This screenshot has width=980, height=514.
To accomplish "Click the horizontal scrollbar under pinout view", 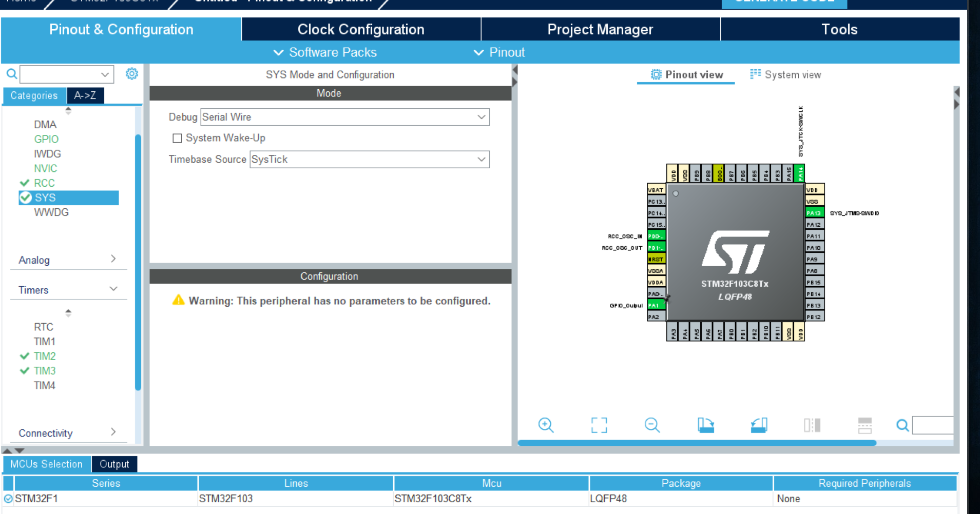I will (x=697, y=443).
